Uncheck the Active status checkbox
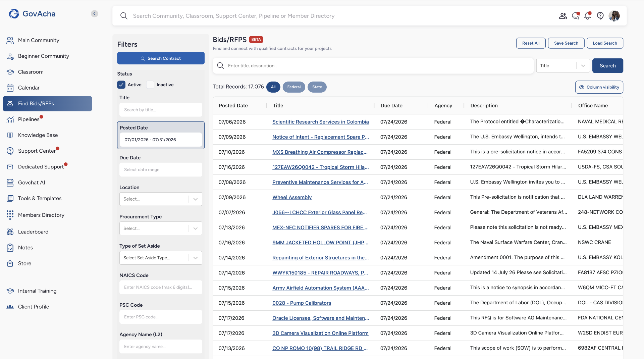This screenshot has height=359, width=644. pos(121,85)
